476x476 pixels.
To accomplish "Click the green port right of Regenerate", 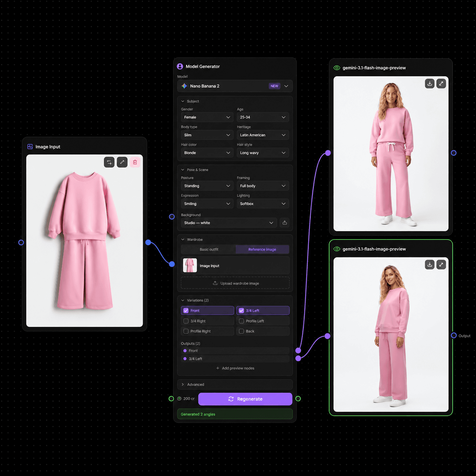I will [298, 399].
